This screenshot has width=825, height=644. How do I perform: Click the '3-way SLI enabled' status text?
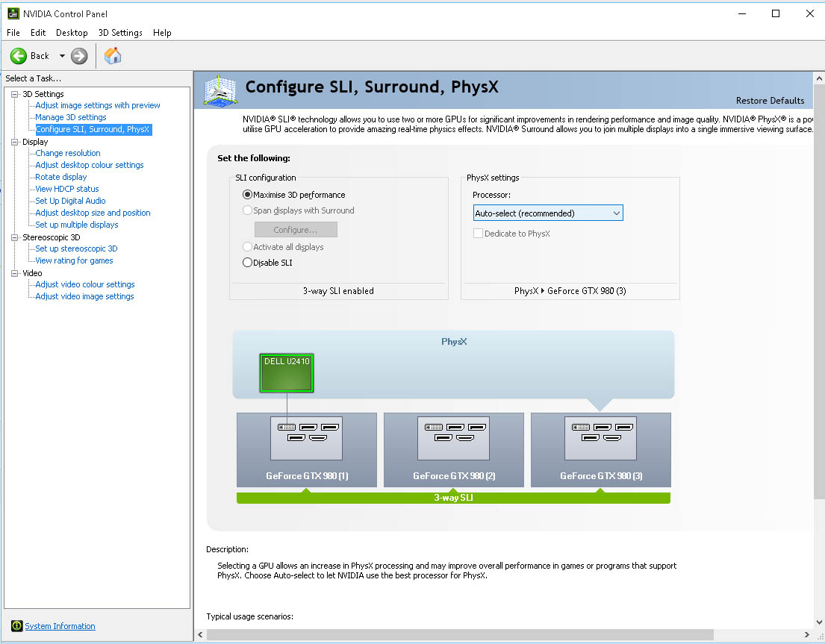pyautogui.click(x=338, y=291)
